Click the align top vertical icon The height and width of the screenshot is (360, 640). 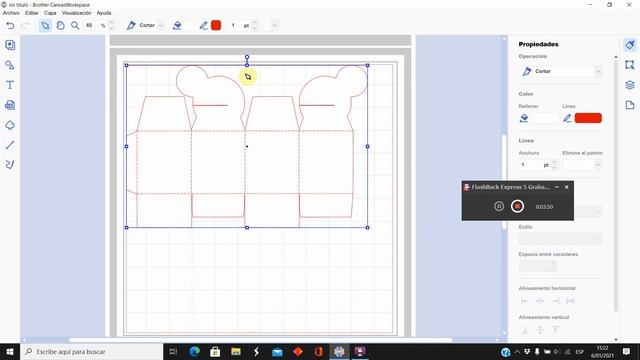point(555,330)
